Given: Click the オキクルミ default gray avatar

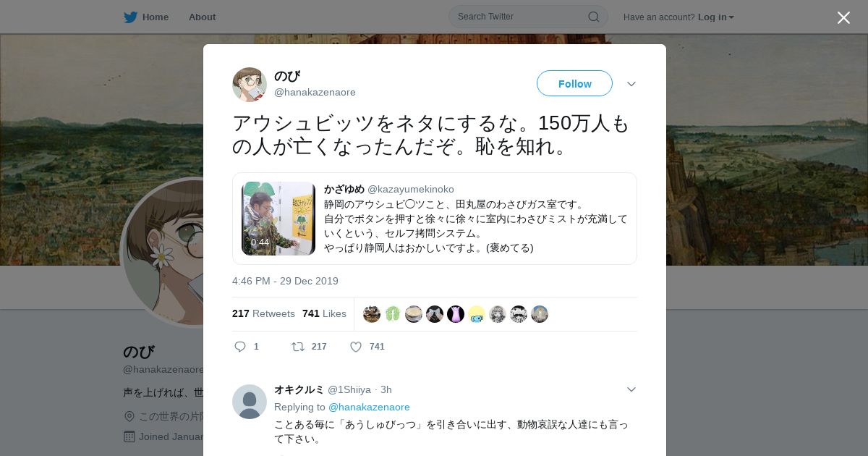Looking at the screenshot, I should point(250,402).
